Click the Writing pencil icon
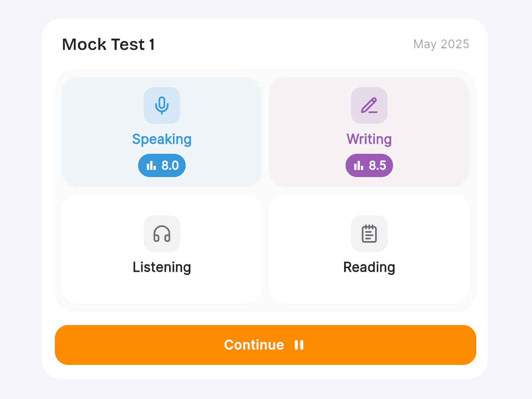Screen dimensions: 532x399 (369, 106)
